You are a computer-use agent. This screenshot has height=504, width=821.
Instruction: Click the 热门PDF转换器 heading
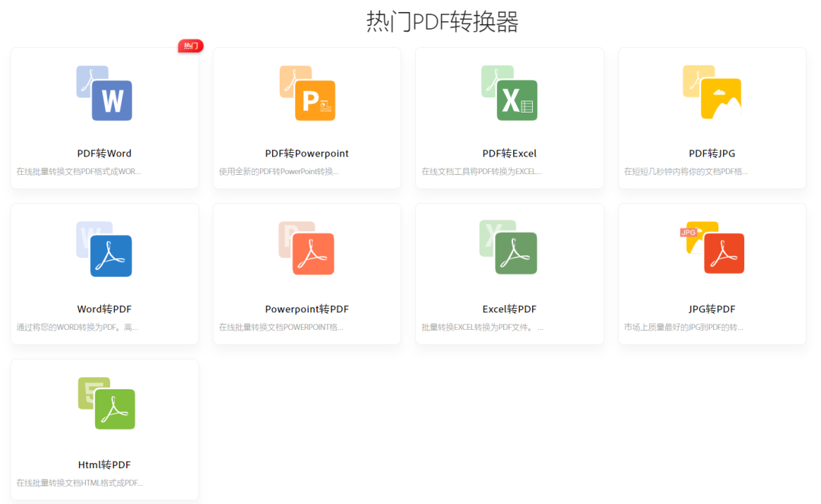pyautogui.click(x=442, y=21)
